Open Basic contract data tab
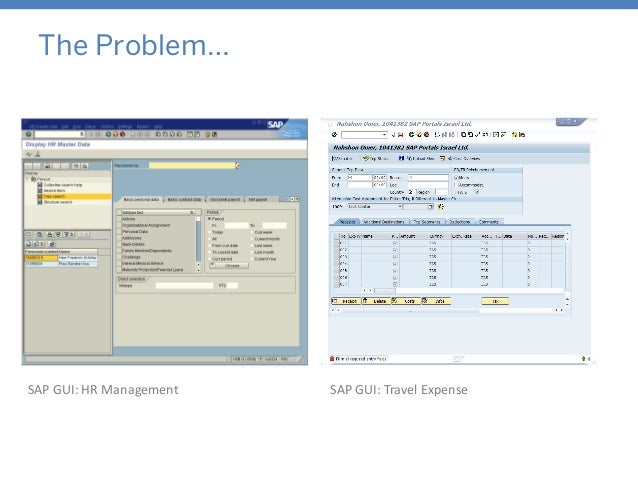The image size is (638, 479). [x=184, y=199]
